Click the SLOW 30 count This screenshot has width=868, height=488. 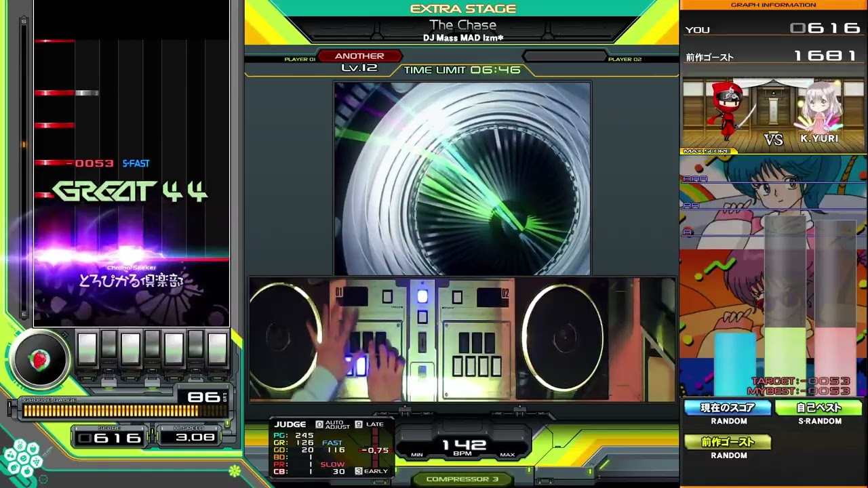[x=333, y=468]
